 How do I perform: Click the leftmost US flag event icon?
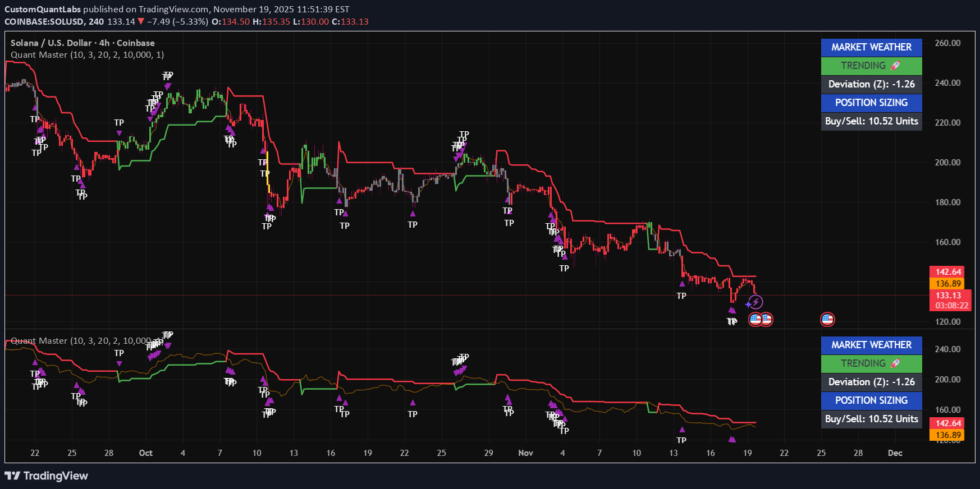755,320
